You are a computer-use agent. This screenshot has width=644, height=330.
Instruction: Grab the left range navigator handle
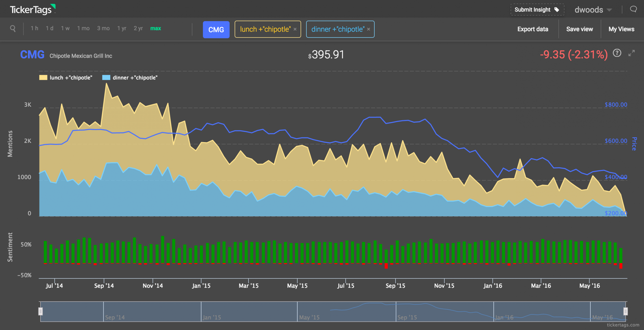click(41, 311)
